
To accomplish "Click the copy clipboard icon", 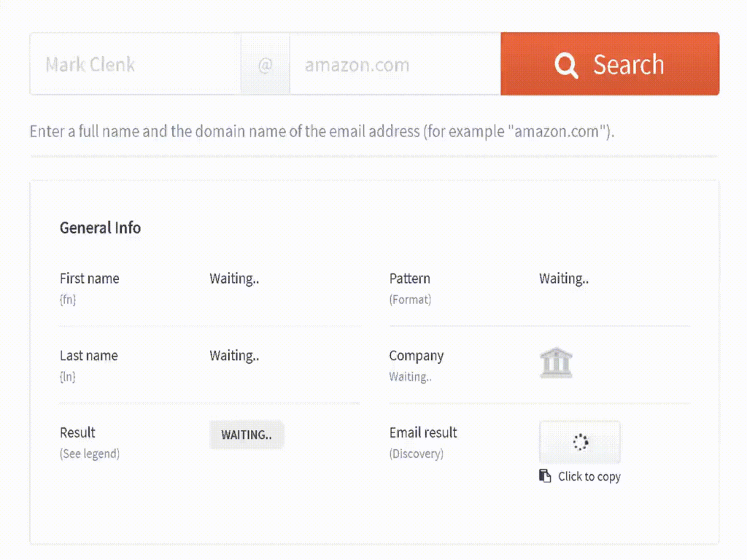I will click(545, 476).
